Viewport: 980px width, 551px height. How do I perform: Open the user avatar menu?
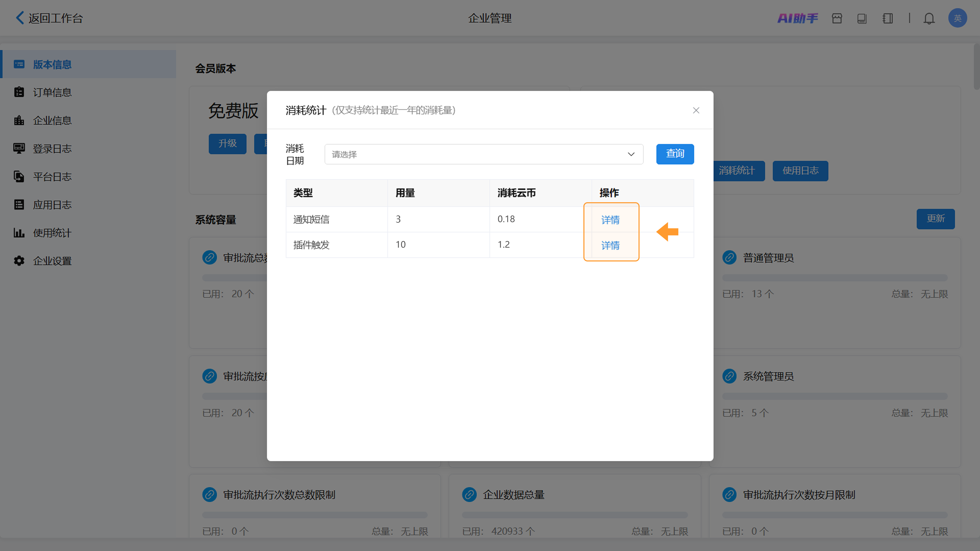[958, 18]
